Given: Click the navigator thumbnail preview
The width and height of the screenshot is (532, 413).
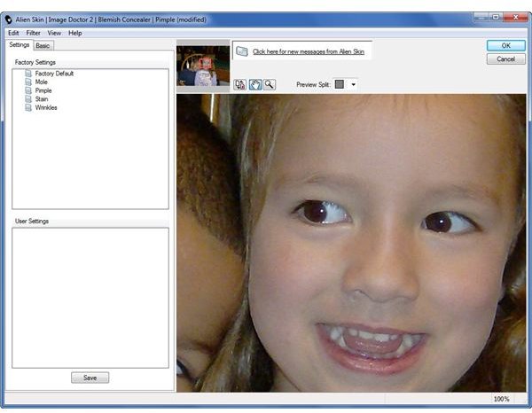Looking at the screenshot, I should (x=203, y=66).
